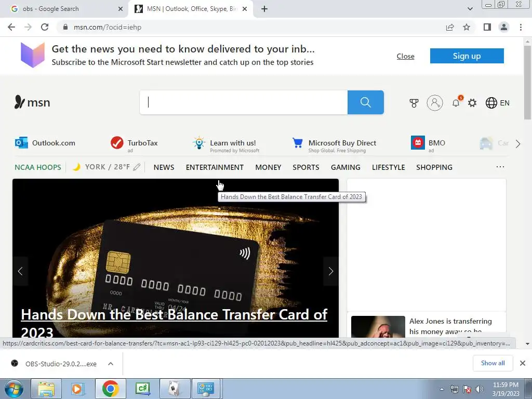Close the MSN tab

coord(245,9)
